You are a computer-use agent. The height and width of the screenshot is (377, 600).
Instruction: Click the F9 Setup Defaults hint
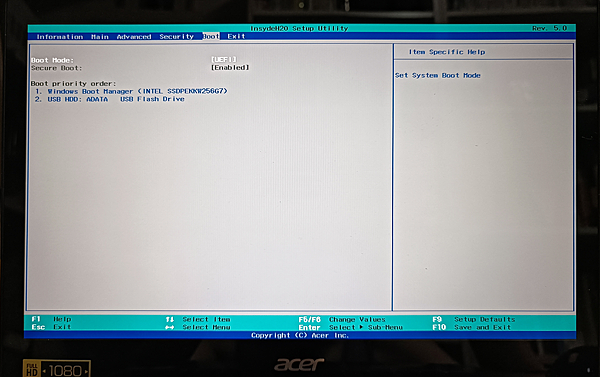click(x=474, y=320)
